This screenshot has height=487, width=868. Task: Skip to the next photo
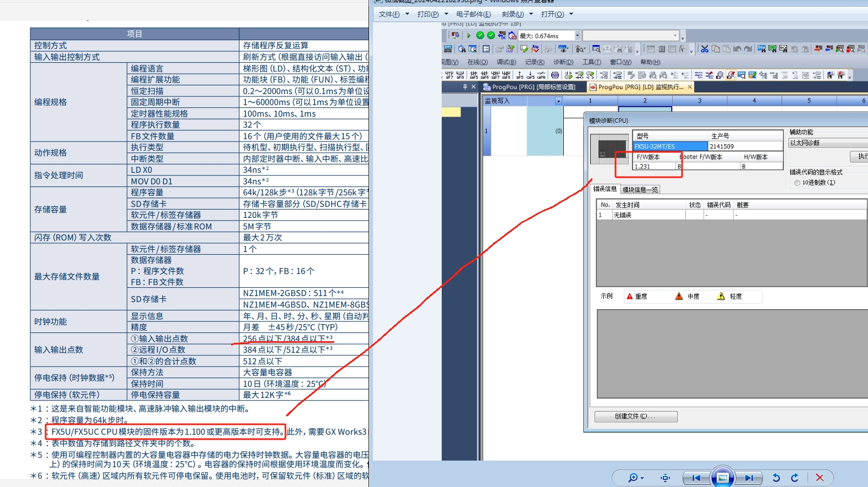(749, 478)
